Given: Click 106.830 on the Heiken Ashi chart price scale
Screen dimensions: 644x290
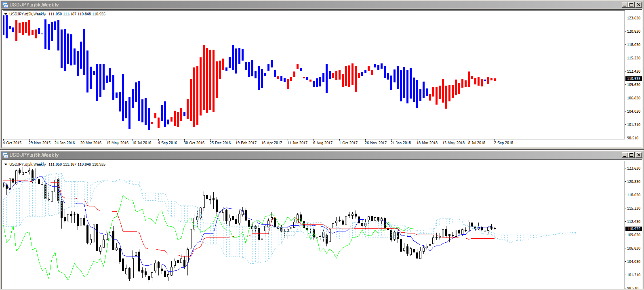Looking at the screenshot, I should (633, 98).
